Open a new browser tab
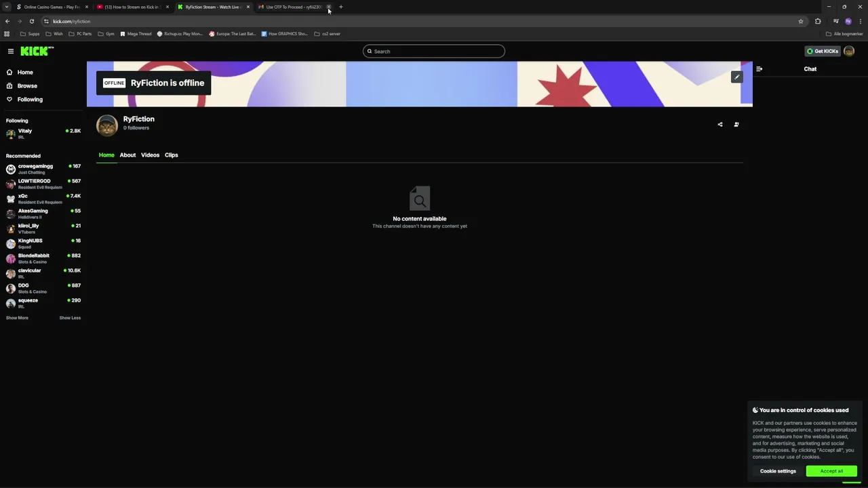 (341, 7)
